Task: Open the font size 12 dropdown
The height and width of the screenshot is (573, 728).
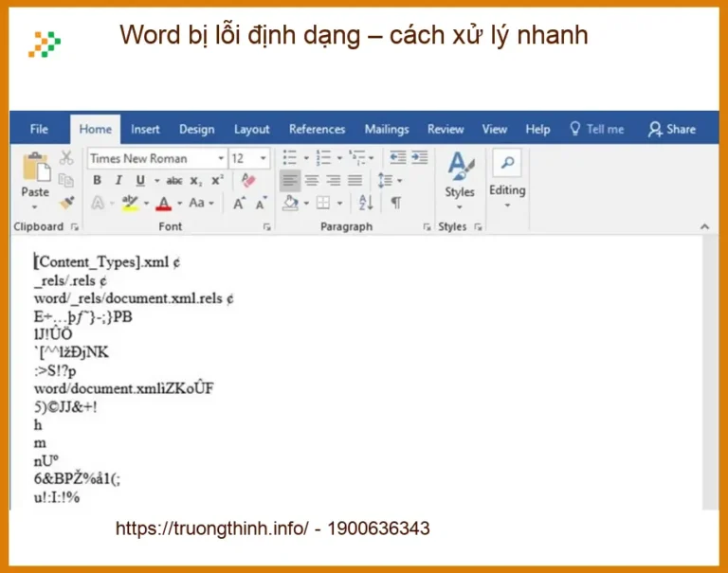Action: point(264,159)
